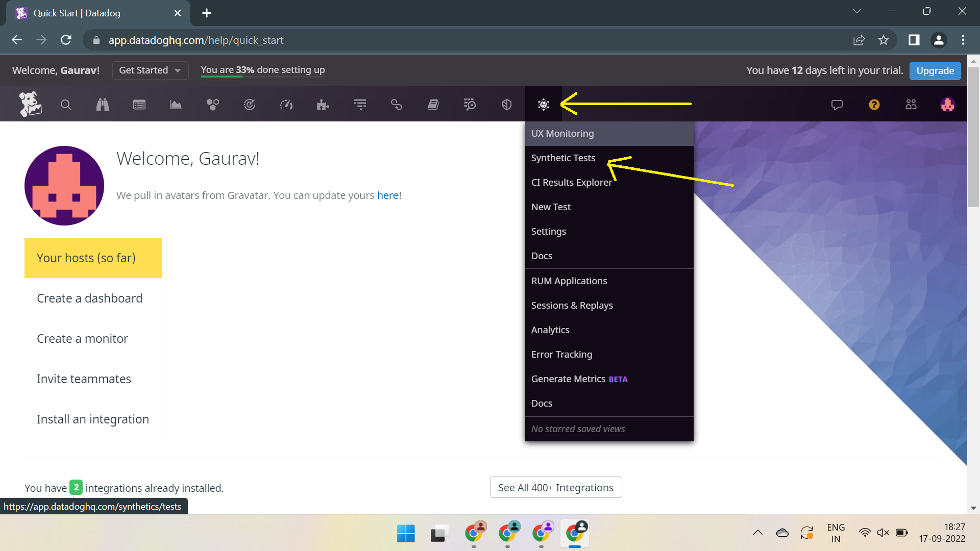Click See All 400+ Integrations button
This screenshot has height=551, width=980.
pos(556,488)
